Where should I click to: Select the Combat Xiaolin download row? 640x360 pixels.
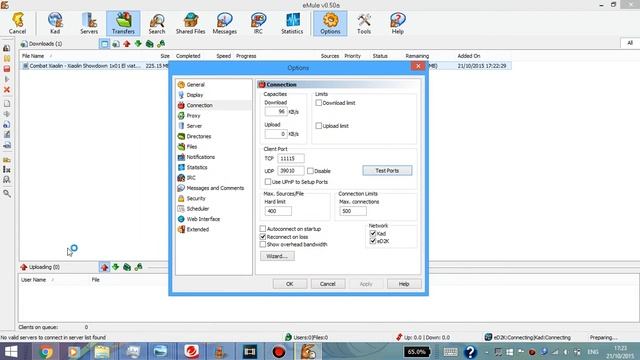pyautogui.click(x=265, y=66)
